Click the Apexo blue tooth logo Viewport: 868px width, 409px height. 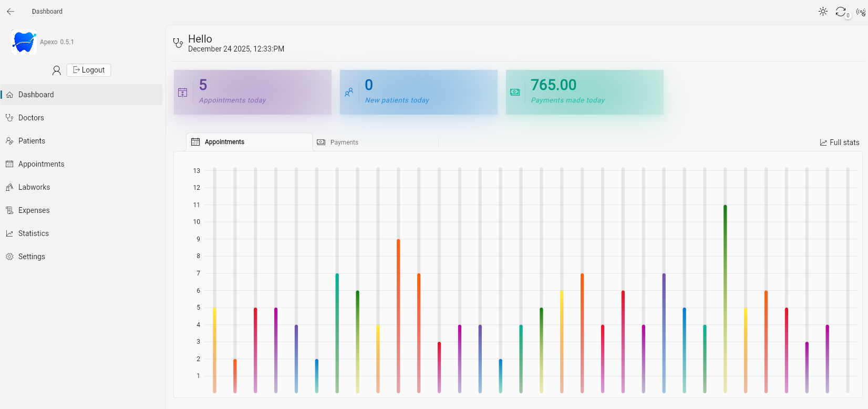click(x=24, y=42)
